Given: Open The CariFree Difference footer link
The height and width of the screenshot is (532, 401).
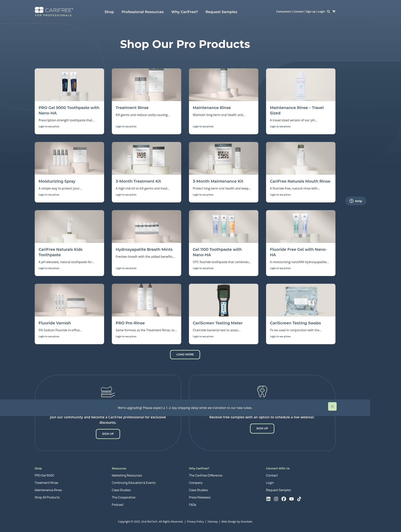Looking at the screenshot, I should [x=206, y=476].
